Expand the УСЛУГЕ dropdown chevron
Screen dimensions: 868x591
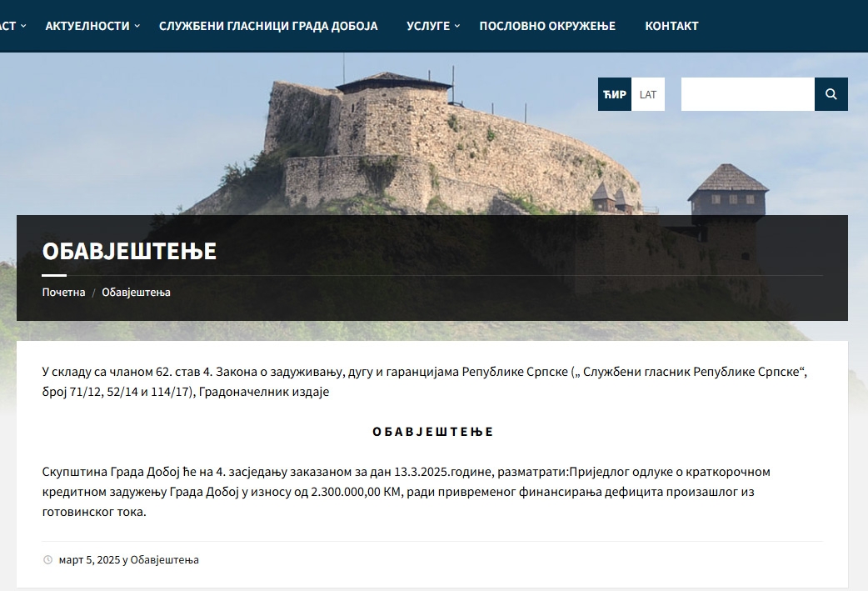coord(457,26)
